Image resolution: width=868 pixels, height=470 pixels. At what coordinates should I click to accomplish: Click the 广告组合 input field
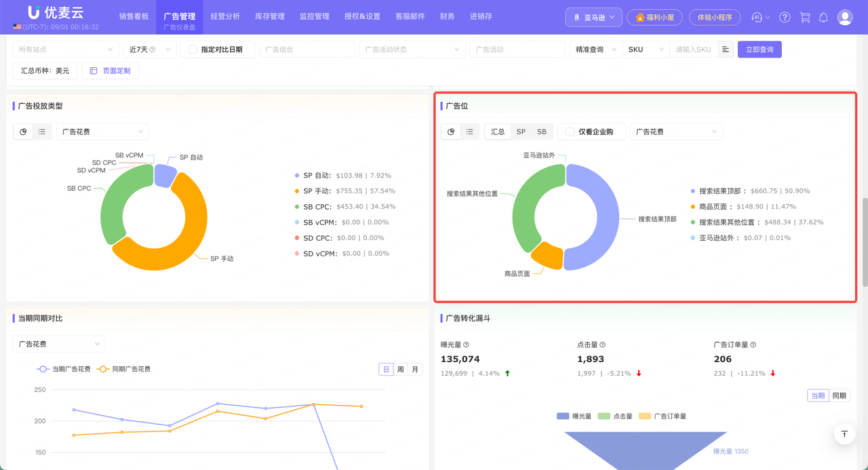(x=307, y=50)
